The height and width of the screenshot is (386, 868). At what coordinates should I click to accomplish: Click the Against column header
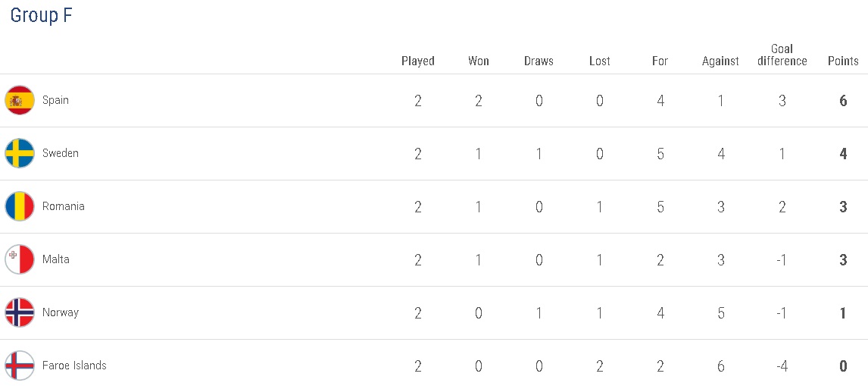point(720,61)
